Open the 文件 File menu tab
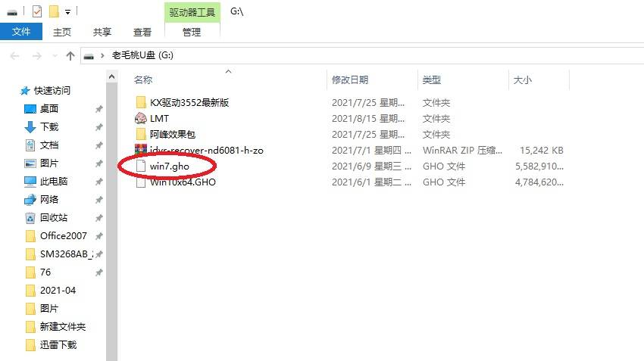644x361 pixels. tap(21, 32)
